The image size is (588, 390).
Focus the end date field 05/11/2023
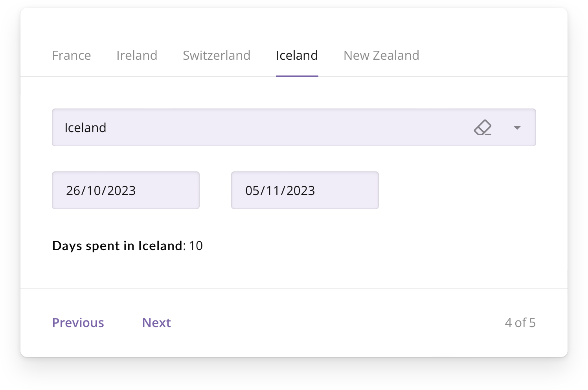305,190
